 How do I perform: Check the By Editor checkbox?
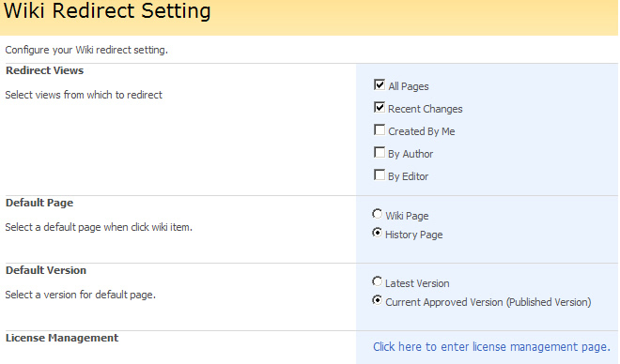tap(380, 174)
